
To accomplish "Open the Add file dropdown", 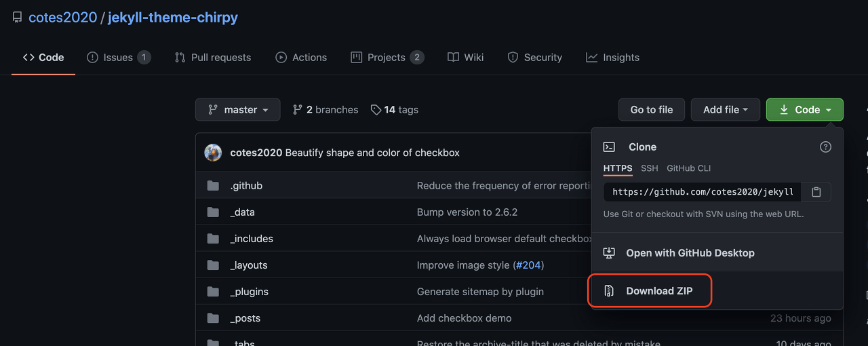I will point(726,110).
